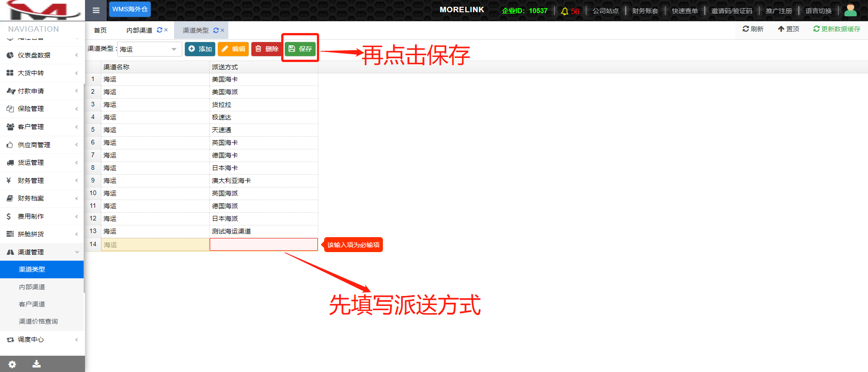The width and height of the screenshot is (868, 372).
Task: Click the empty 派送方式 field in row 14
Action: (264, 244)
